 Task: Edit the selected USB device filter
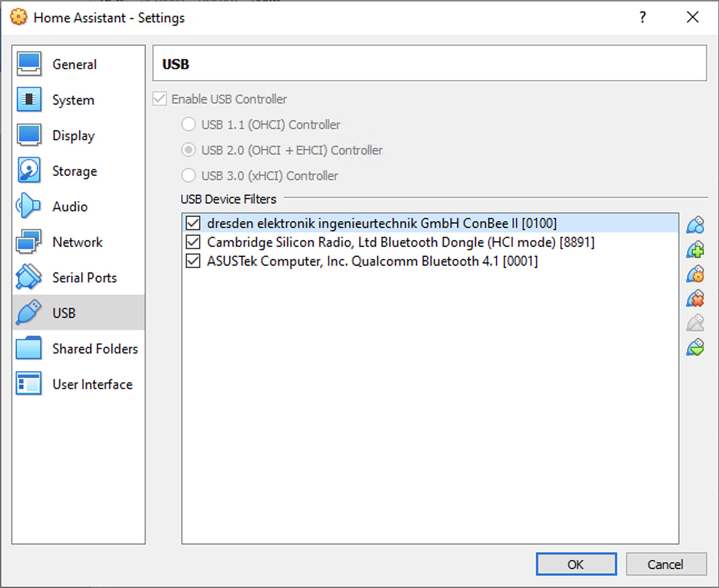pyautogui.click(x=695, y=274)
